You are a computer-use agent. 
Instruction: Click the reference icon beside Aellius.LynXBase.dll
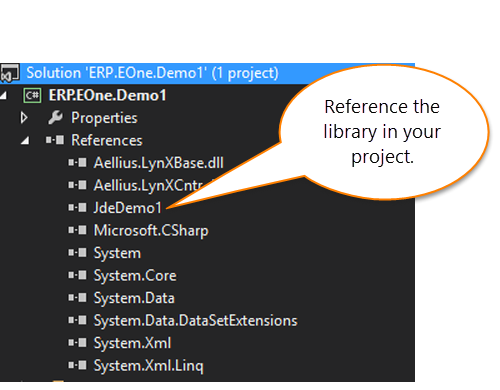coord(77,163)
